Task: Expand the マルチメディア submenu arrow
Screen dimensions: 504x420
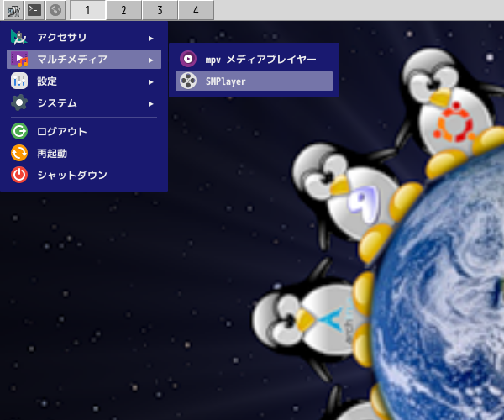Action: pyautogui.click(x=150, y=60)
